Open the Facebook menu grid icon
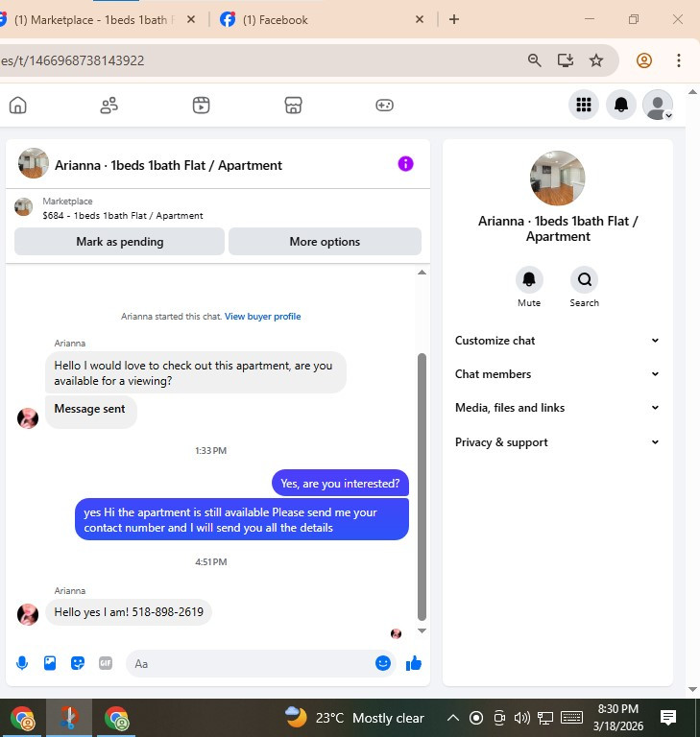This screenshot has height=737, width=700. [x=584, y=105]
